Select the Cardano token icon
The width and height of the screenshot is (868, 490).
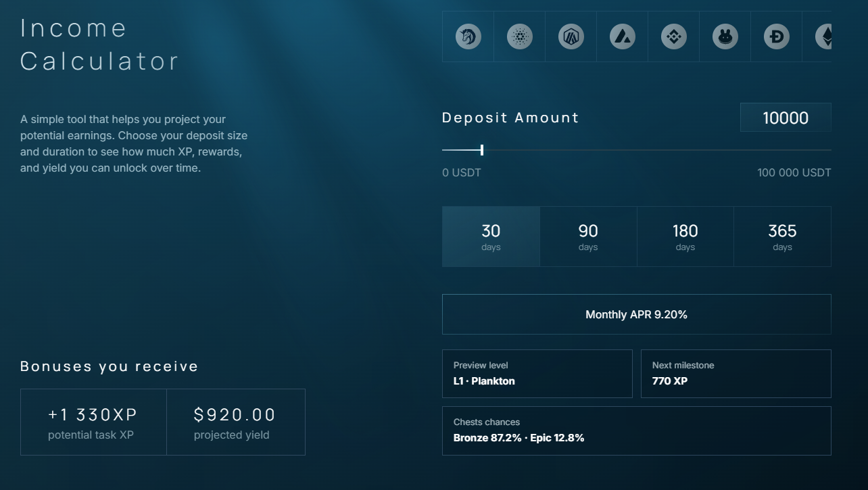click(x=520, y=36)
